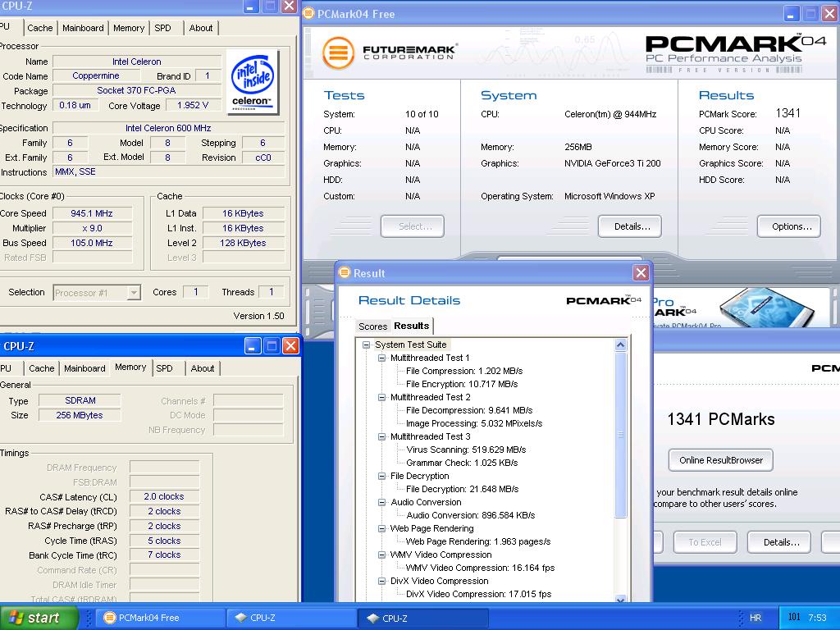The height and width of the screenshot is (630, 840).
Task: Click the result tree scroll up arrow
Action: tap(620, 345)
